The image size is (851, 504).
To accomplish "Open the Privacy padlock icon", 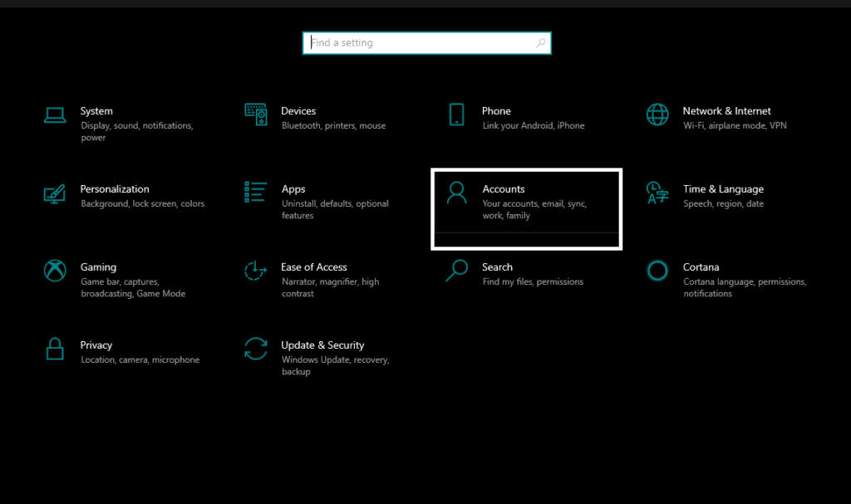I will tap(55, 349).
